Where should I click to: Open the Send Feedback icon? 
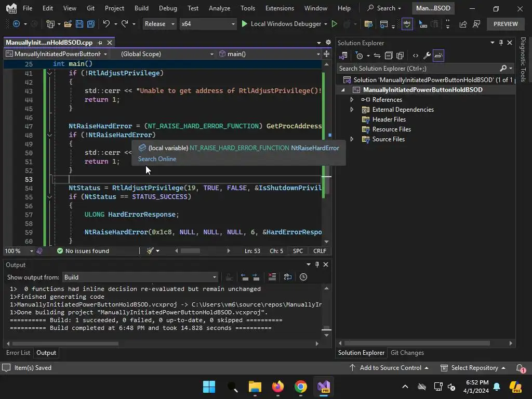[x=476, y=24]
